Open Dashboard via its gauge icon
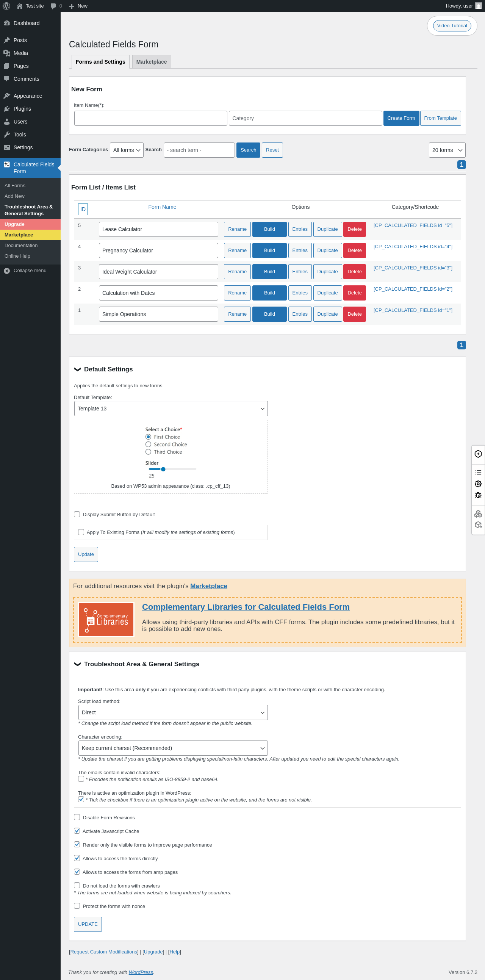 7,23
